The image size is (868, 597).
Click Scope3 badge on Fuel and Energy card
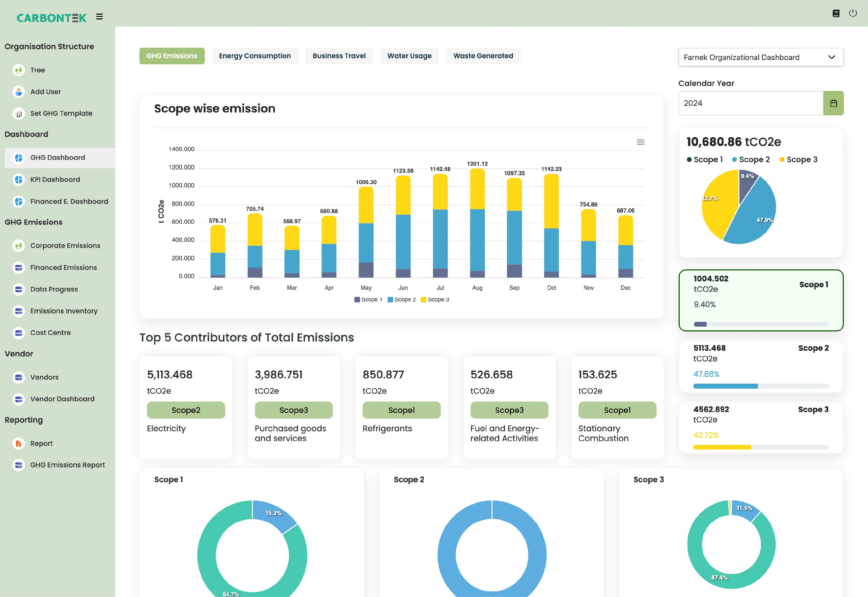point(509,410)
